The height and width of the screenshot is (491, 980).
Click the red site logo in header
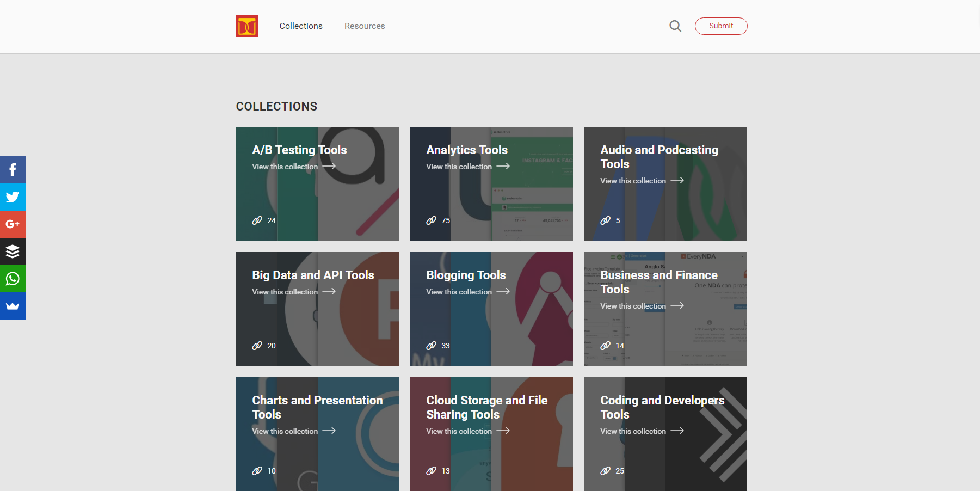point(246,26)
